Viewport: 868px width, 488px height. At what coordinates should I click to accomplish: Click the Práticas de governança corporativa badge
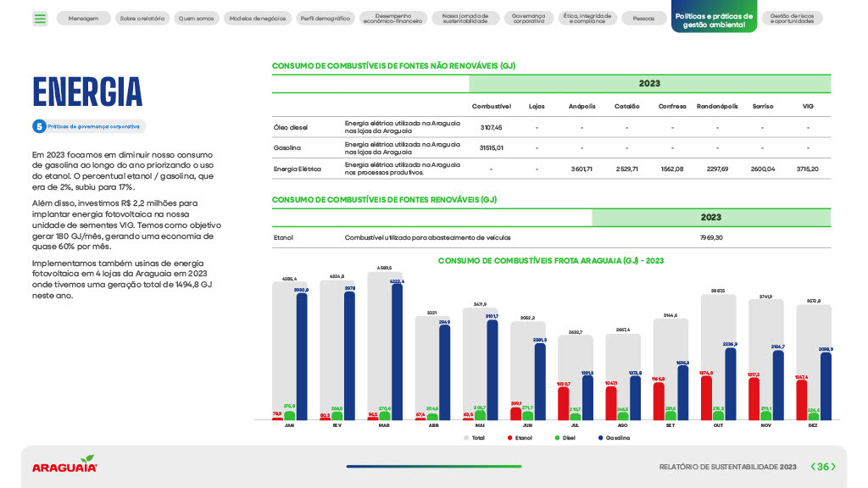[x=89, y=127]
